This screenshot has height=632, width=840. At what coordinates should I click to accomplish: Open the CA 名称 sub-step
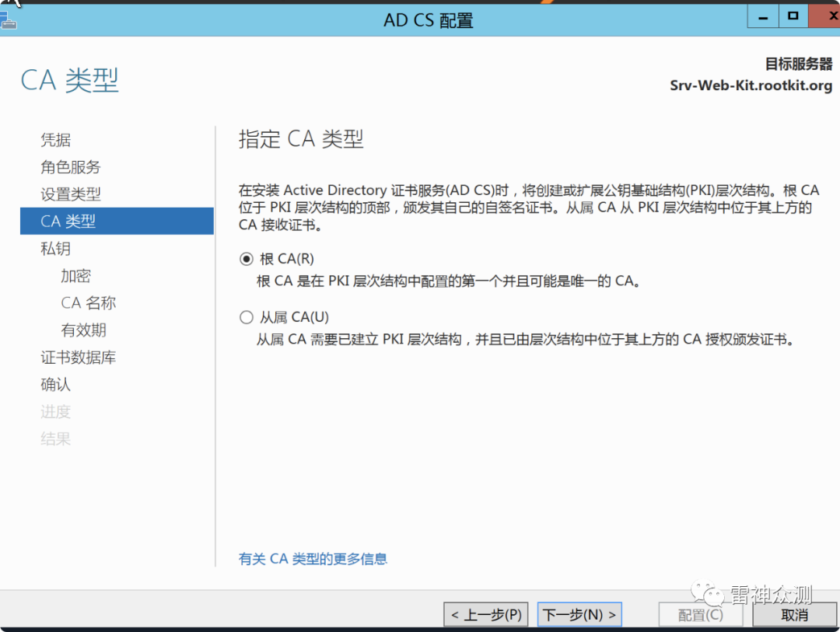(x=89, y=303)
